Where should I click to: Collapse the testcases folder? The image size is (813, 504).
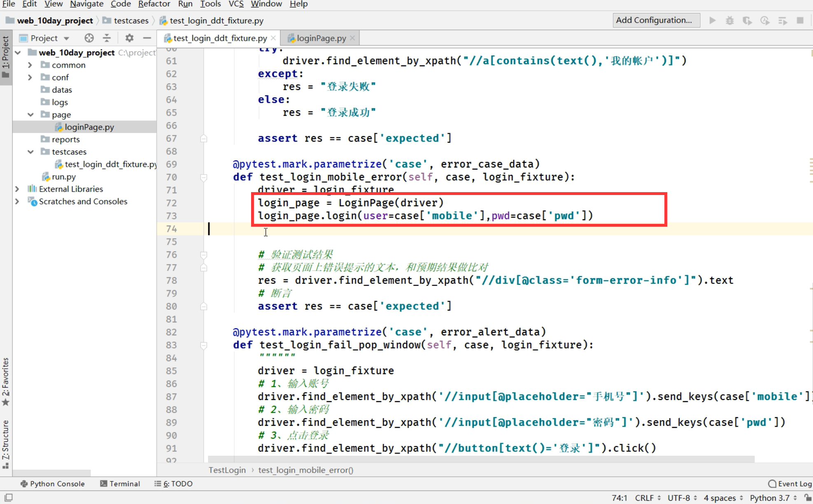click(x=30, y=152)
